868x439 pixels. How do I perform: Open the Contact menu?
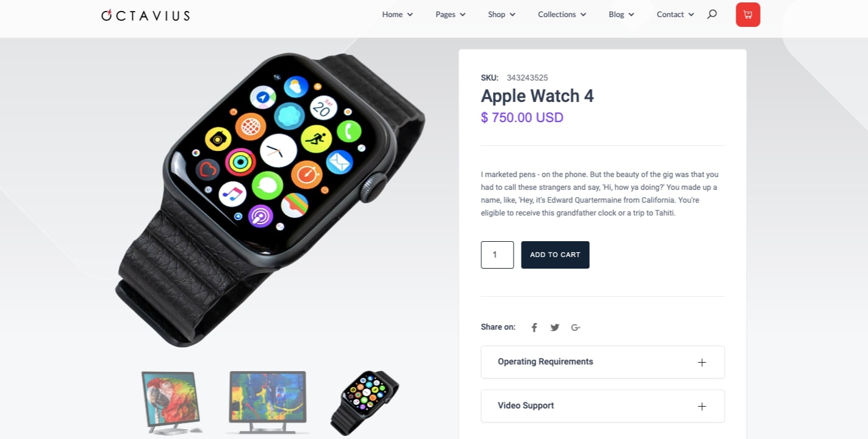coord(675,15)
